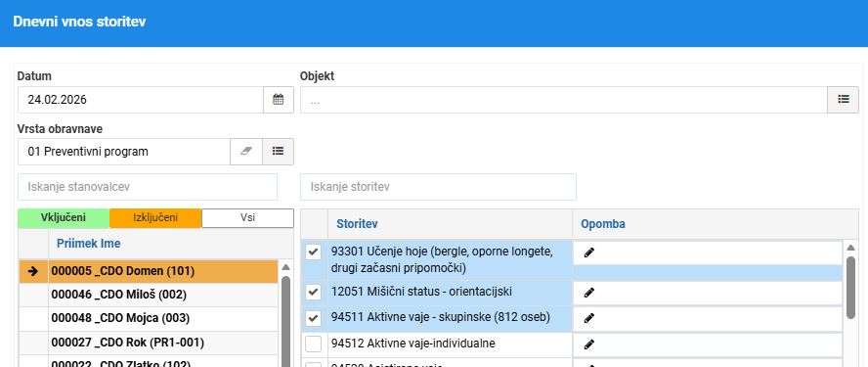Edit note for 93301 Učenje hoje

pyautogui.click(x=589, y=252)
